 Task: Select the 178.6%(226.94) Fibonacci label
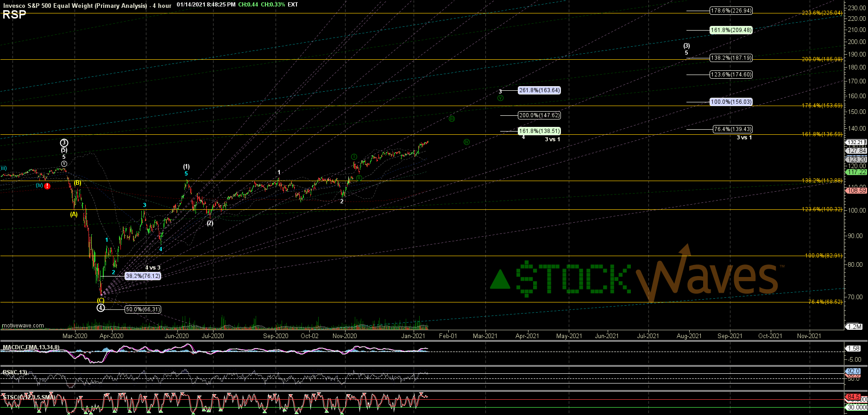(x=731, y=10)
